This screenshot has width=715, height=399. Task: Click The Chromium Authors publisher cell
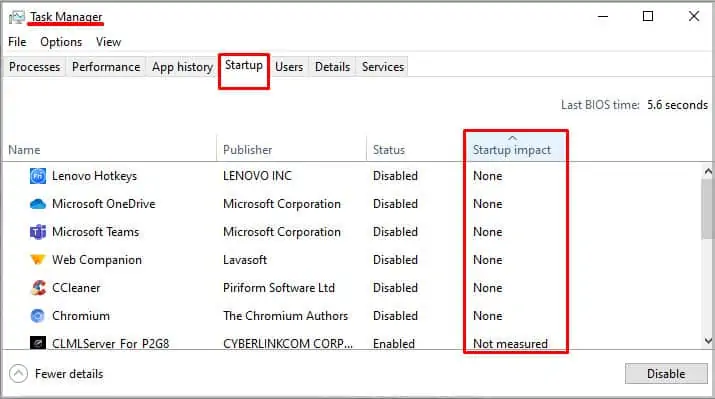[x=286, y=316]
